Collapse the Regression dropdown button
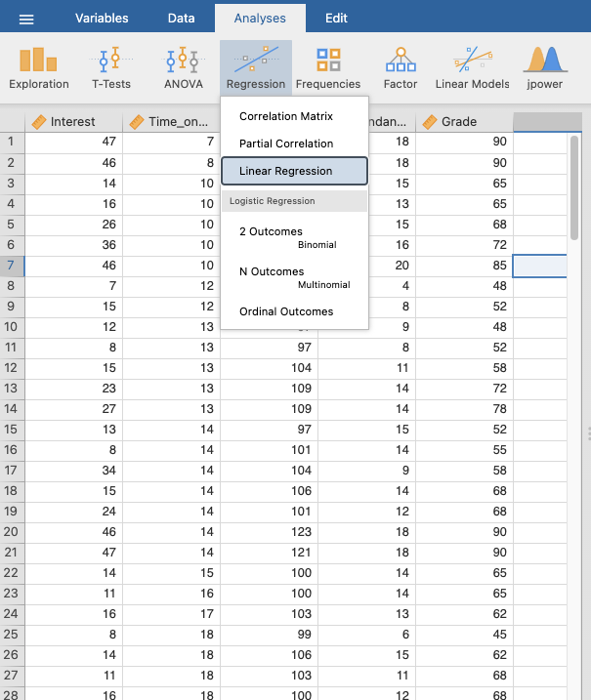Image resolution: width=591 pixels, height=700 pixels. pos(256,67)
